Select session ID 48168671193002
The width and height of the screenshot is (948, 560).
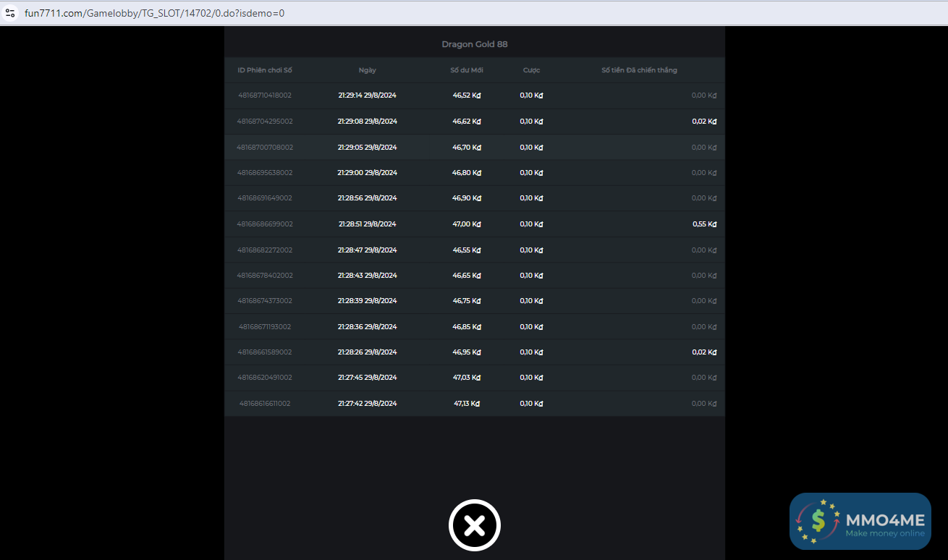tap(265, 327)
